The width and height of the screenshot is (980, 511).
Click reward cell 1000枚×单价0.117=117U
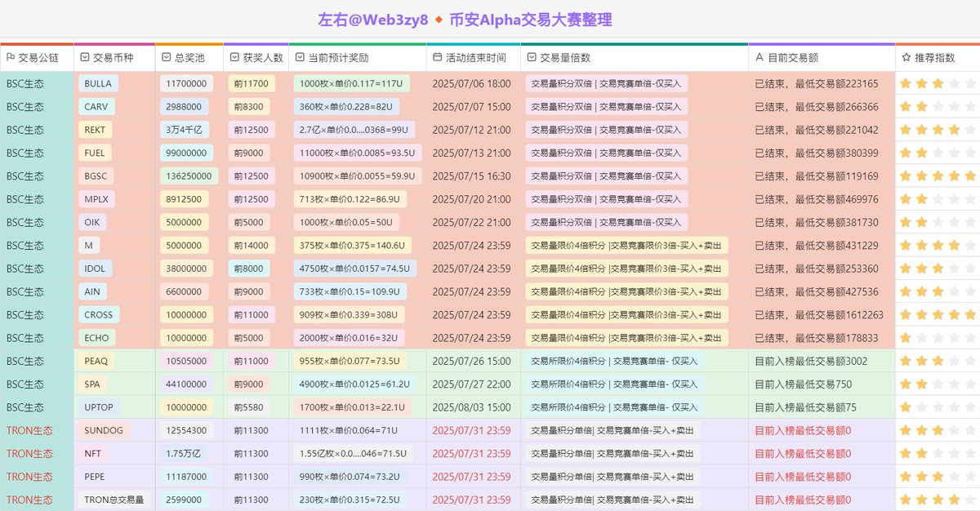[x=353, y=83]
